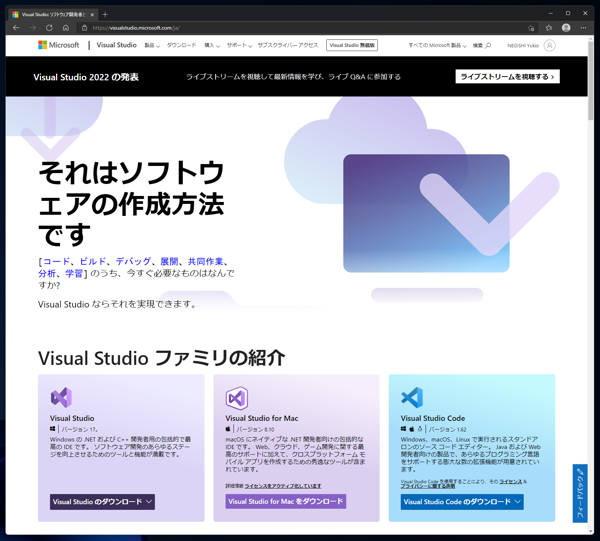Open Visual Studio Code のダウンロード dropdown
This screenshot has height=541, width=600.
462,502
